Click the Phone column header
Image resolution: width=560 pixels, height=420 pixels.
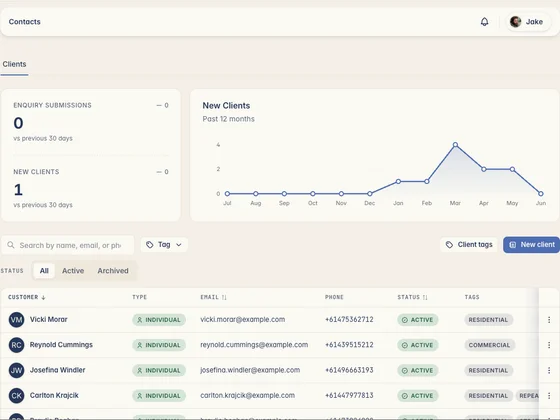tap(334, 297)
